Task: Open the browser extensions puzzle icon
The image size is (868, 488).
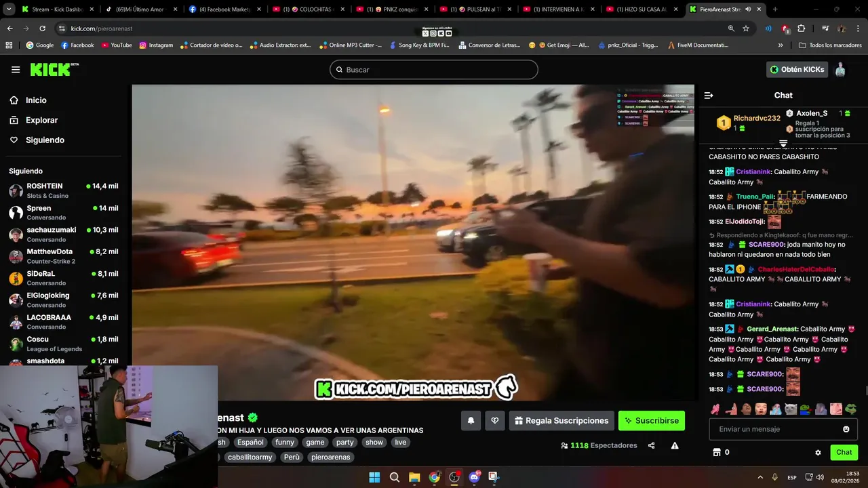Action: click(801, 28)
